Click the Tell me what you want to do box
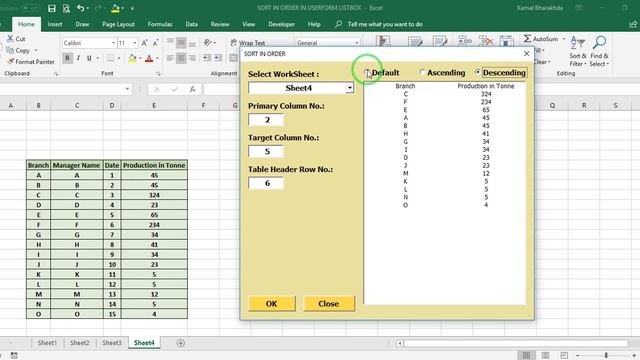The width and height of the screenshot is (640, 360). (x=385, y=24)
